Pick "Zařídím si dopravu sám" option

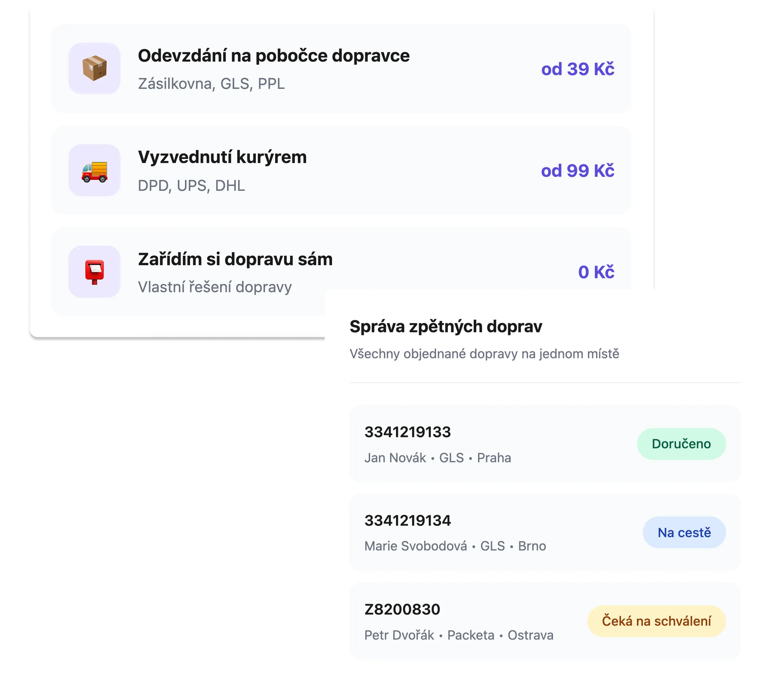pos(235,259)
